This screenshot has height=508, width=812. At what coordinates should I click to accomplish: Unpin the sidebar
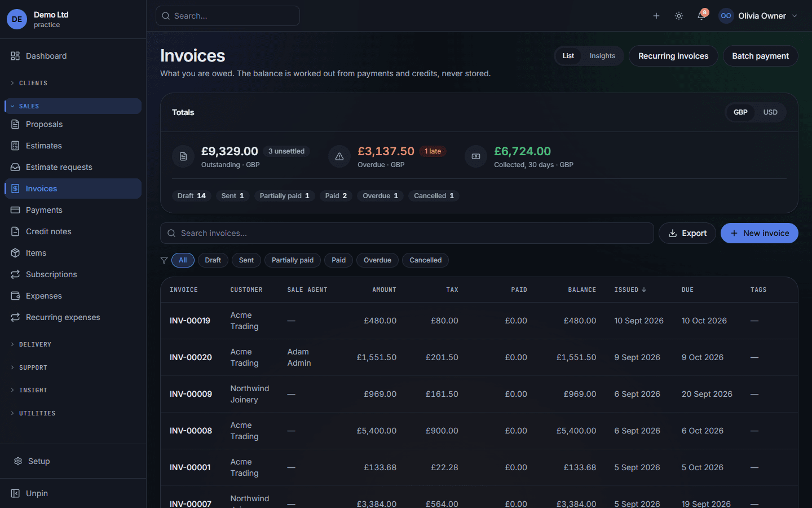73,493
